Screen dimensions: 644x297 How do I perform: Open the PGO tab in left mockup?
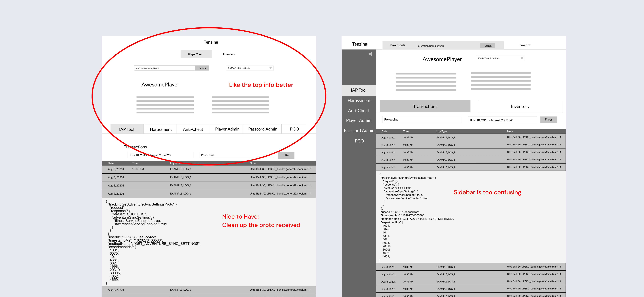click(x=294, y=129)
